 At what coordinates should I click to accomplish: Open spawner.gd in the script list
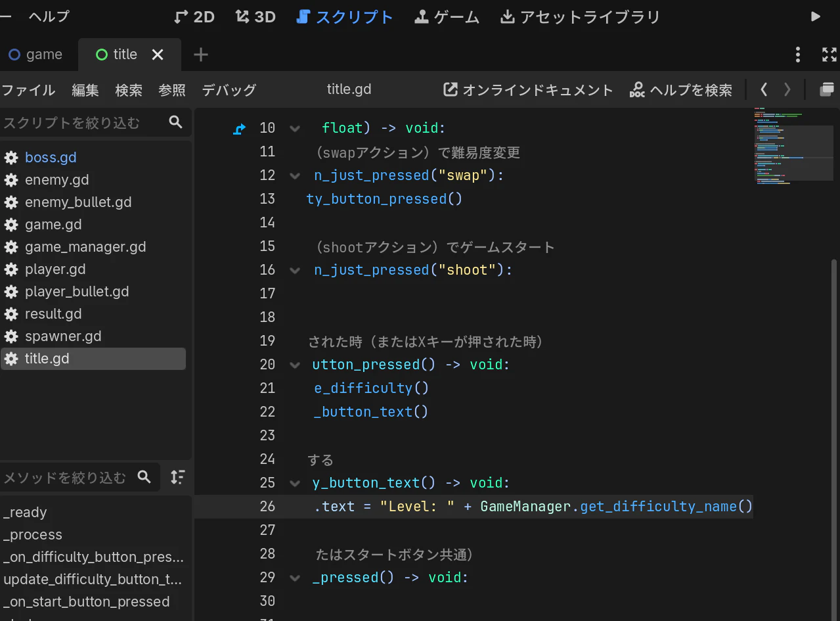(63, 336)
